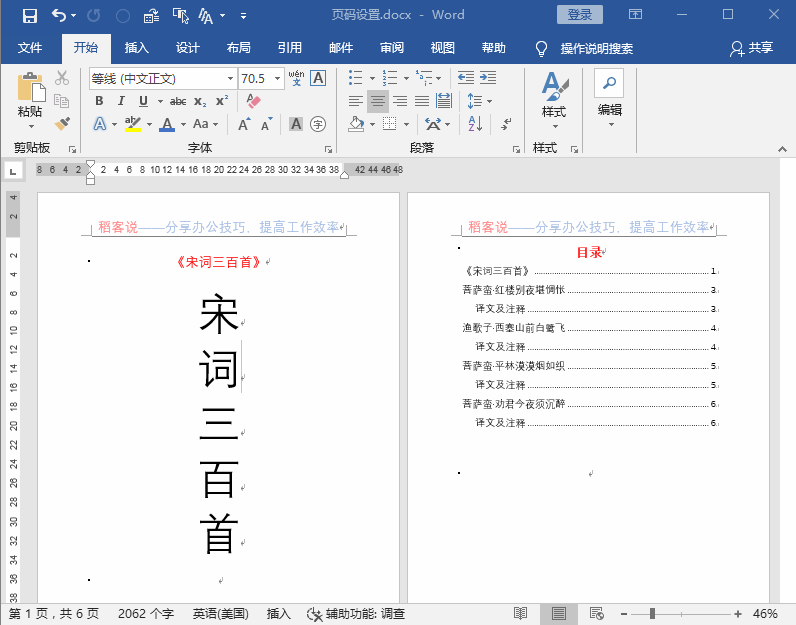Toggle superscript formatting
The width and height of the screenshot is (796, 625).
pos(222,101)
